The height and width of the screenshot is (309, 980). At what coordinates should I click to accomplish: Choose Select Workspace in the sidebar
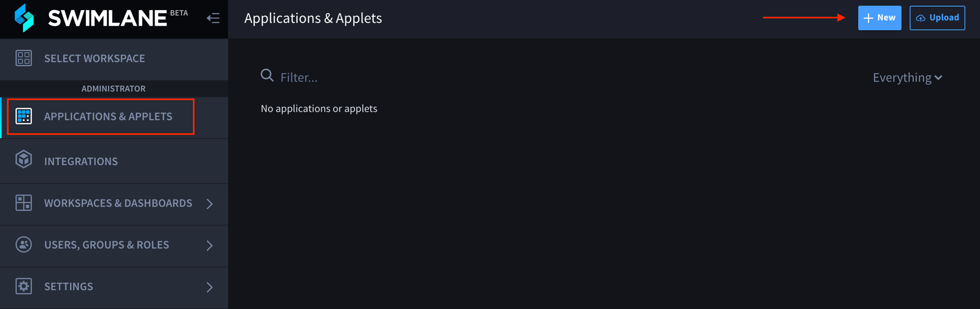pyautogui.click(x=94, y=58)
